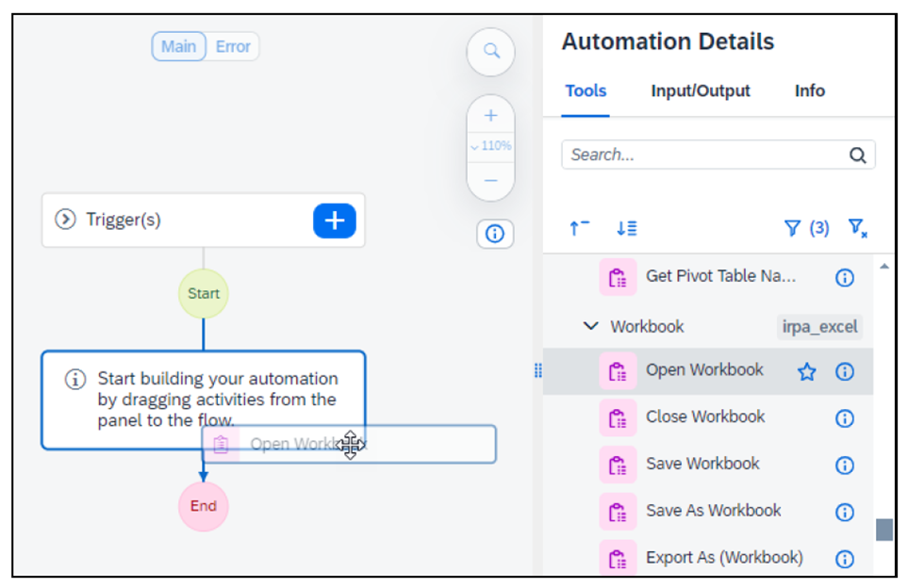Click the Open Workbook list label
Screen dimensions: 908x588
click(704, 369)
